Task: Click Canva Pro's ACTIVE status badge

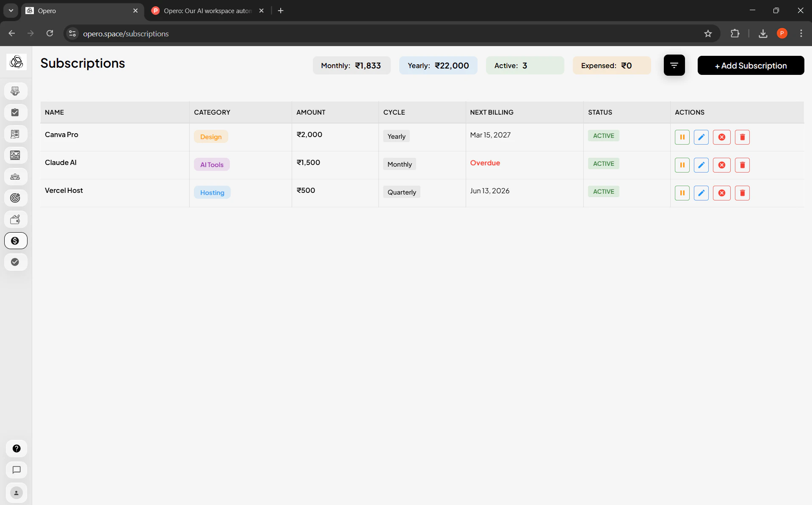Action: tap(603, 136)
